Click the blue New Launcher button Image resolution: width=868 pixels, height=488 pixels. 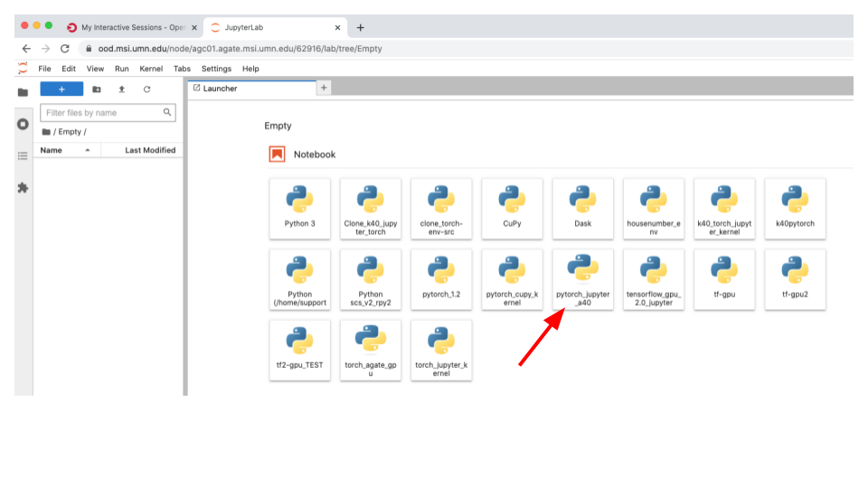coord(61,89)
